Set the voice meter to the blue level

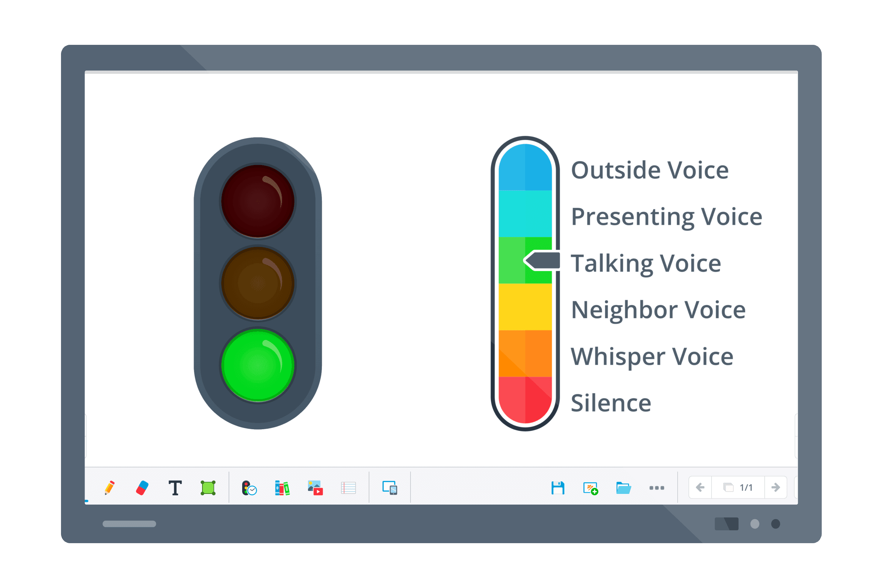(x=525, y=168)
